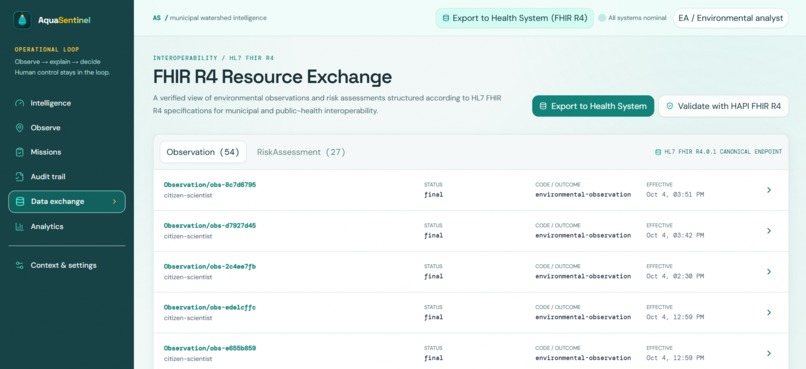
Task: Expand row Observation/obs-8c7d6795 with its chevron
Action: click(x=769, y=190)
